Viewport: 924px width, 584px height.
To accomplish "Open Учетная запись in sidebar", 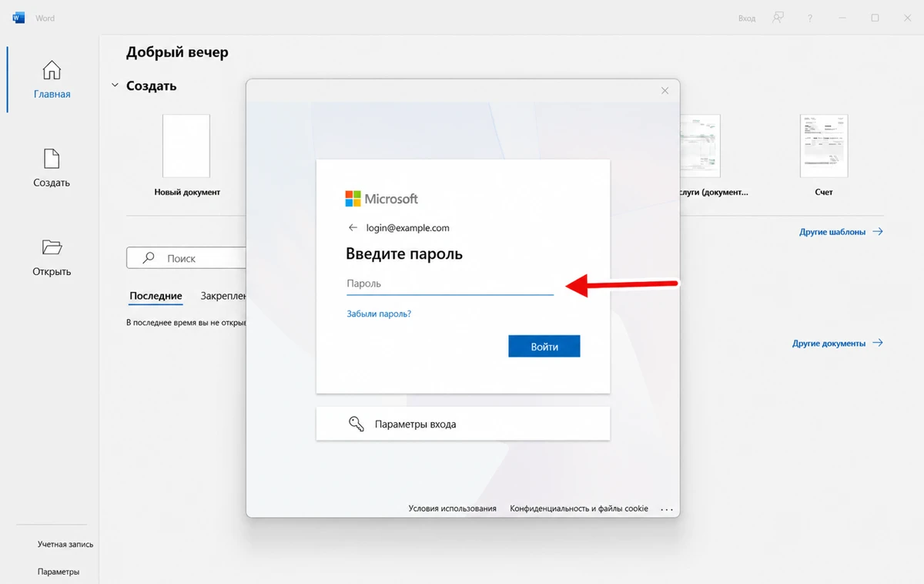I will (65, 544).
